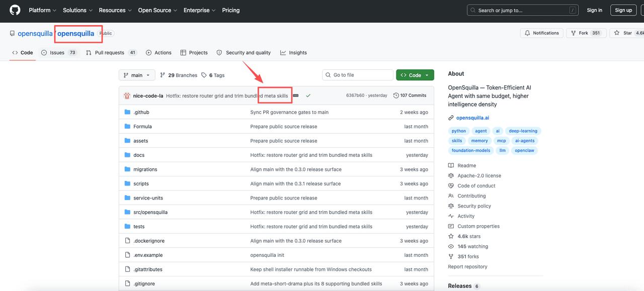This screenshot has width=644, height=291.
Task: Expand the Open Source menu
Action: point(157,10)
